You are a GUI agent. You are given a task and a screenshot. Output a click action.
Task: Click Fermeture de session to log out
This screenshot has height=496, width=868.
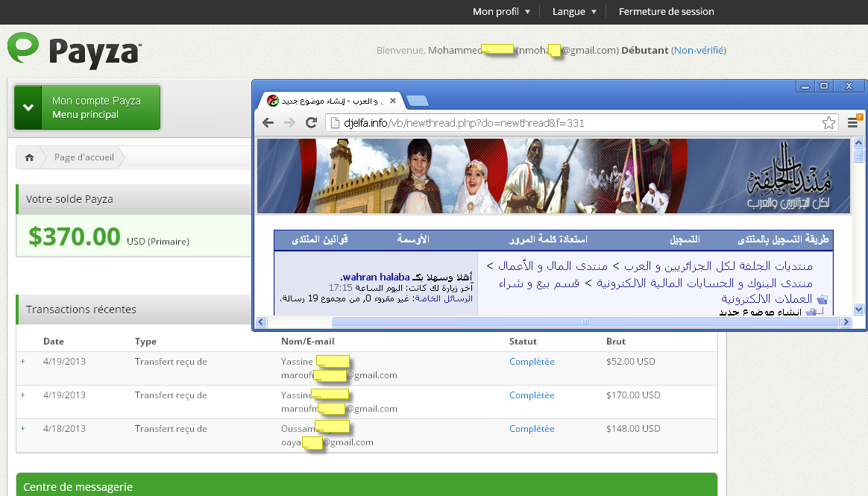667,12
